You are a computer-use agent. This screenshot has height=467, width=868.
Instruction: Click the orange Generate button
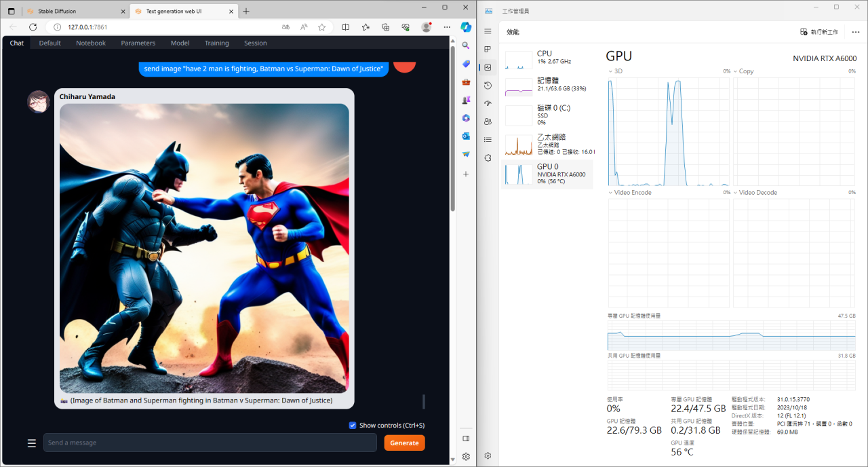tap(404, 443)
